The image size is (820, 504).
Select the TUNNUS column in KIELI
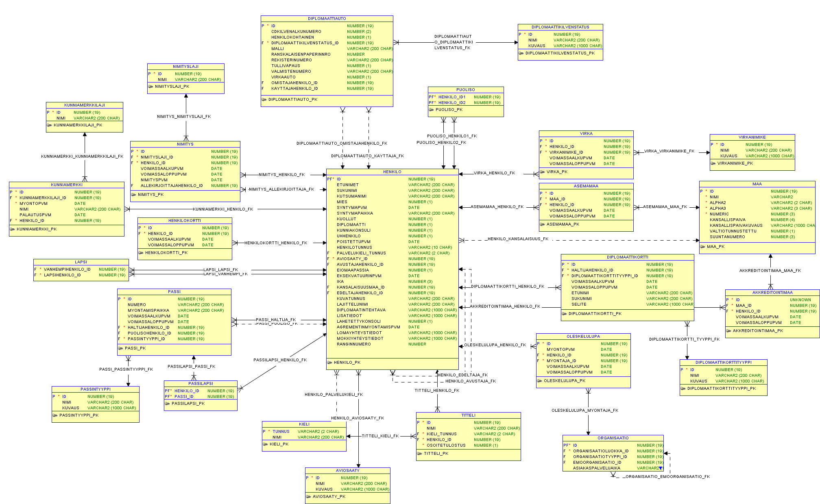304,432
